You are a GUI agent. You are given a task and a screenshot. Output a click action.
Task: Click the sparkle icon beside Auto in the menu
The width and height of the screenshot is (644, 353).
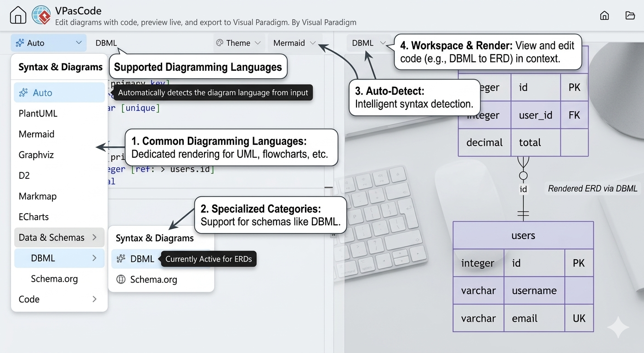[x=23, y=93]
